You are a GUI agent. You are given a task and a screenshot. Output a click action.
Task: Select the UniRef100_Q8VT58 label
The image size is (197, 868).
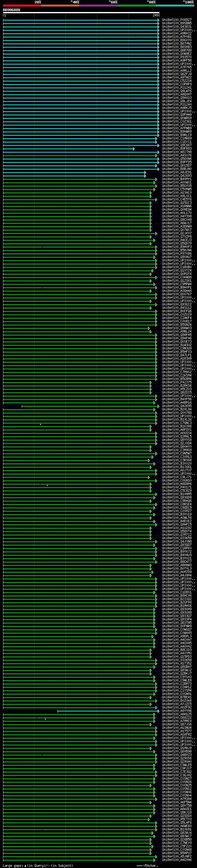coord(177,806)
